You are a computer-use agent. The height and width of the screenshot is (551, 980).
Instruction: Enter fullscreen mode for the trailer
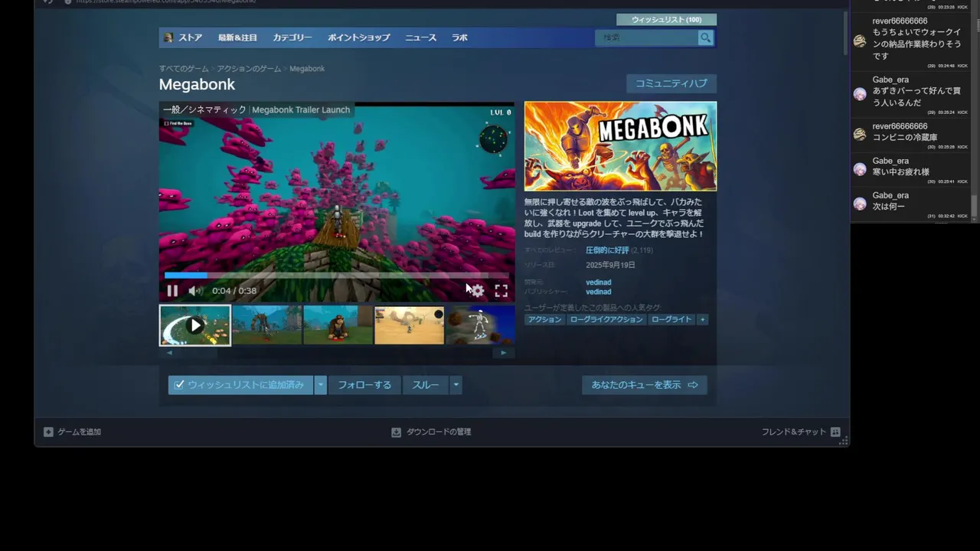pos(501,291)
